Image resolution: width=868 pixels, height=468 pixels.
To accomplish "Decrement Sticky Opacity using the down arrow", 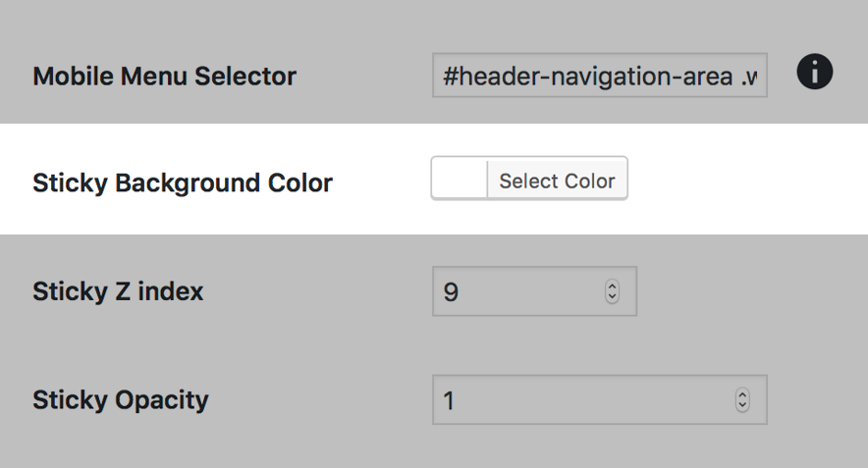I will [742, 406].
